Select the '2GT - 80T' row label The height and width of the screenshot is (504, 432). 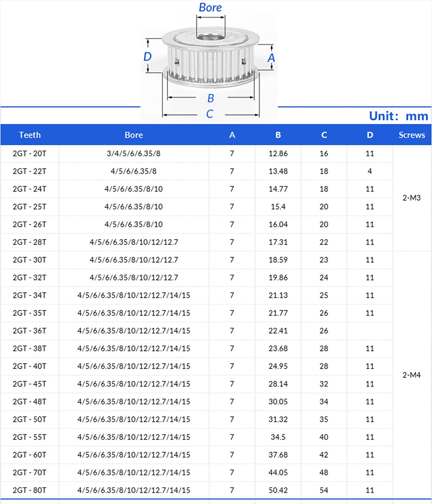(x=30, y=490)
